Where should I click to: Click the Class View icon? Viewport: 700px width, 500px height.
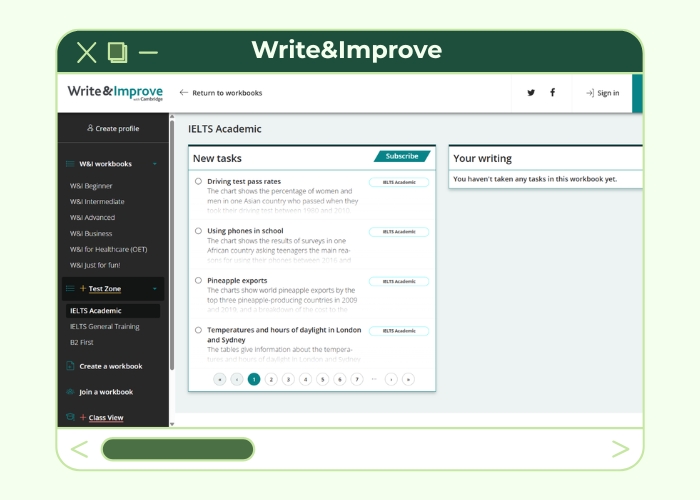[x=70, y=417]
